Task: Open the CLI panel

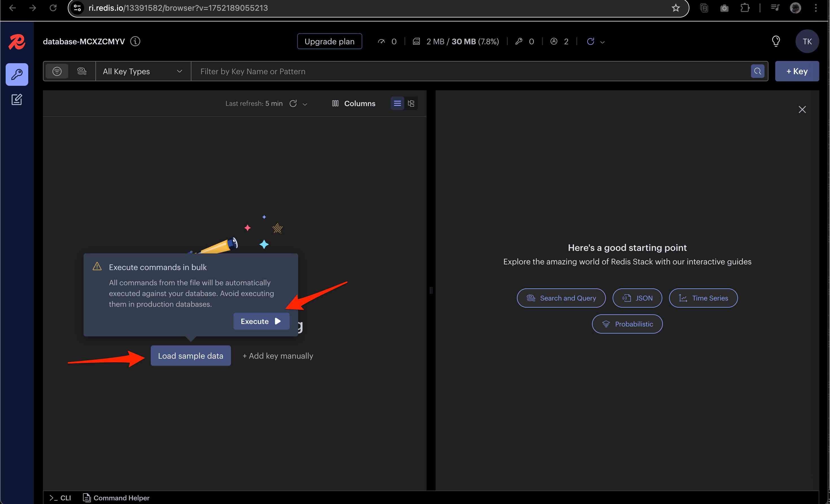Action: pyautogui.click(x=60, y=498)
